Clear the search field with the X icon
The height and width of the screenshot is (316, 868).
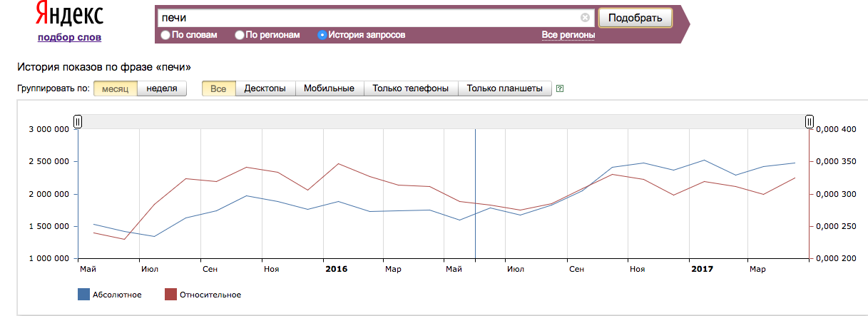pos(585,18)
